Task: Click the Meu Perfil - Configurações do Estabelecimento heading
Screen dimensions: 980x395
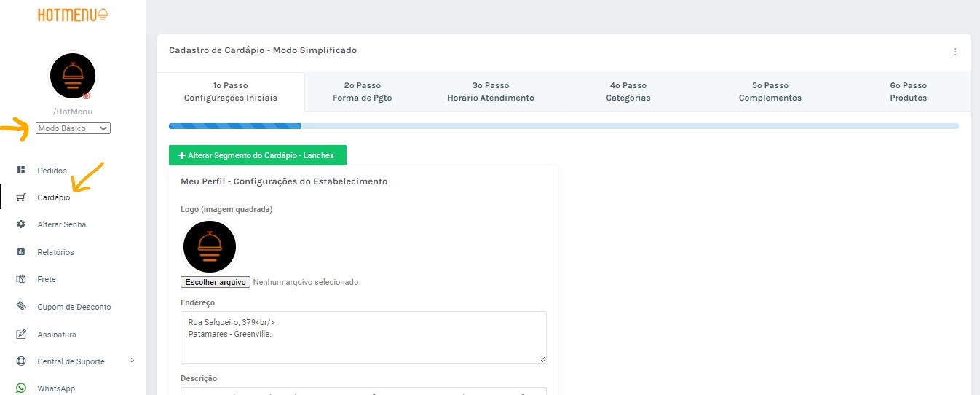Action: point(284,181)
